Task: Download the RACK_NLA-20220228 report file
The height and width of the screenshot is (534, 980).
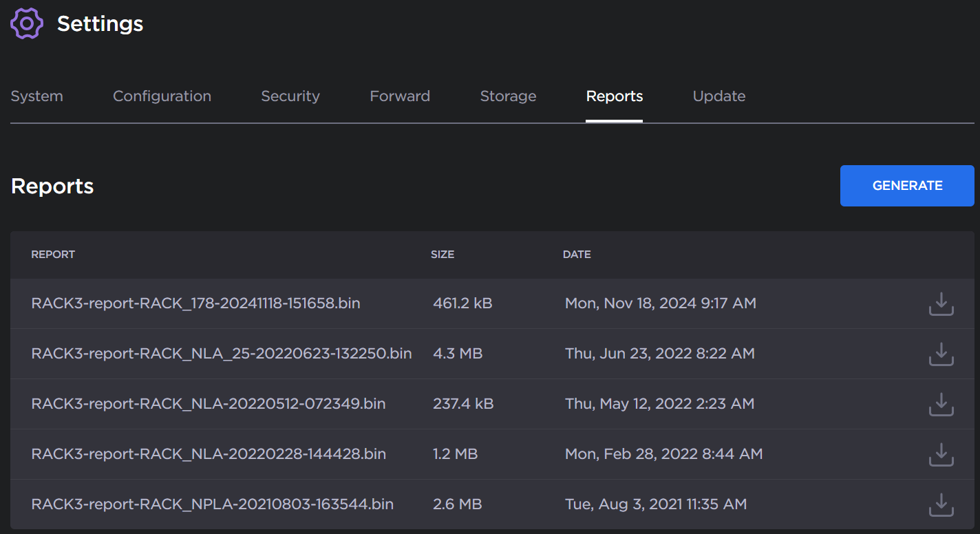Action: [941, 454]
